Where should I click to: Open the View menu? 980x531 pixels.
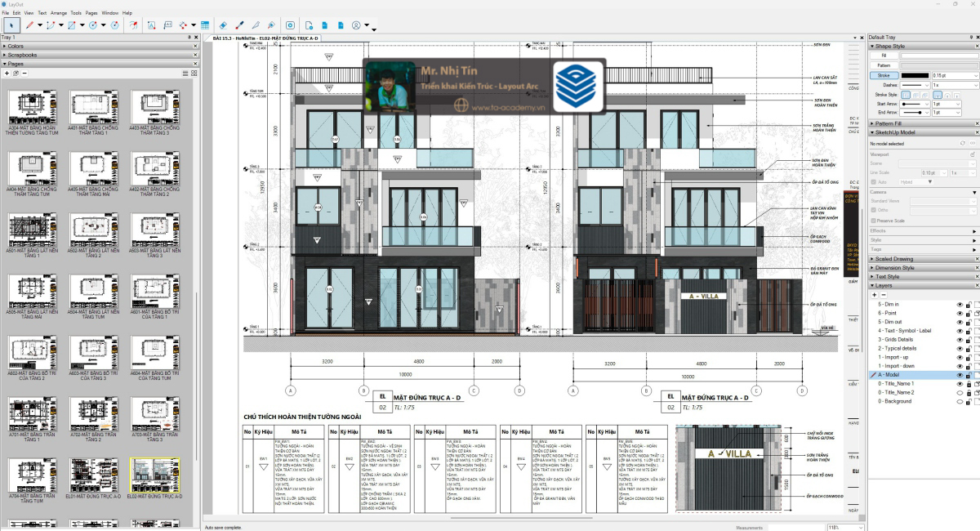click(x=29, y=13)
